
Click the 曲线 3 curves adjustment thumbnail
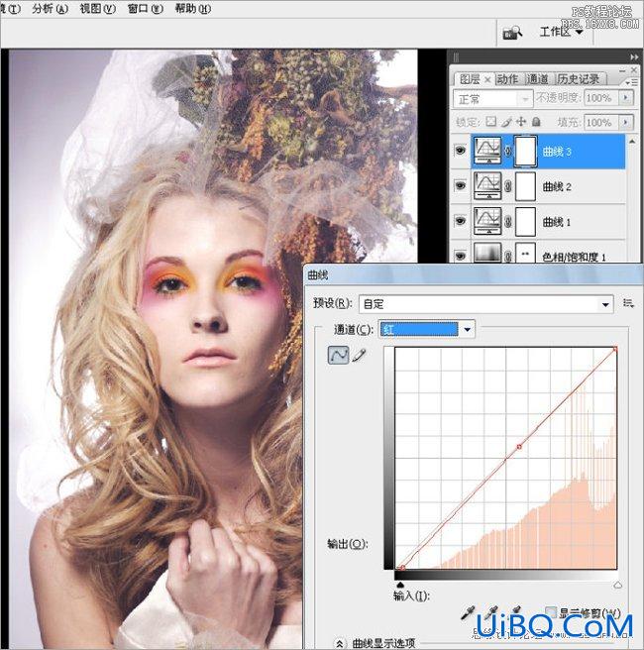pyautogui.click(x=487, y=151)
